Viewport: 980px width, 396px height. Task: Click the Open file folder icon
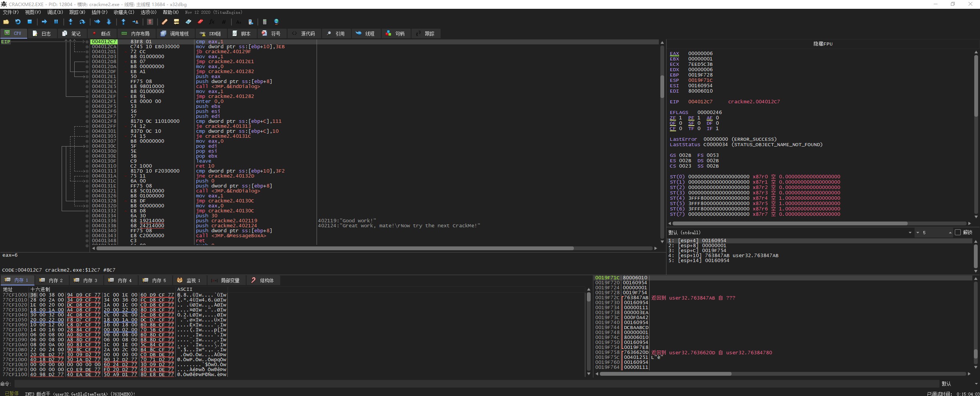point(6,22)
